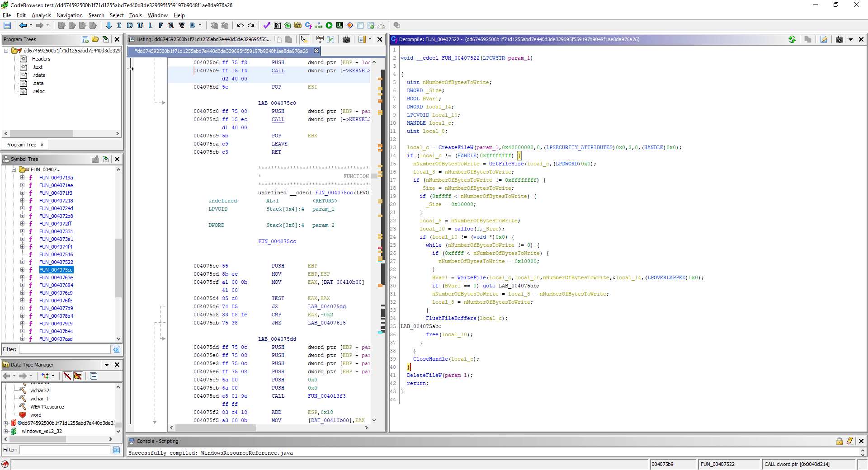868x470 pixels.
Task: Click the navigate back arrow icon
Action: [x=24, y=25]
